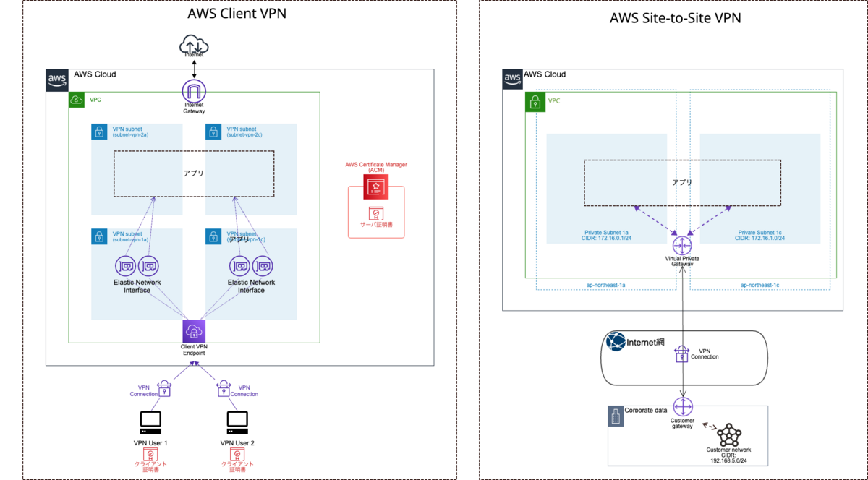Click the アプリ dashed box in the Client VPN diagram
868x480 pixels.
194,173
